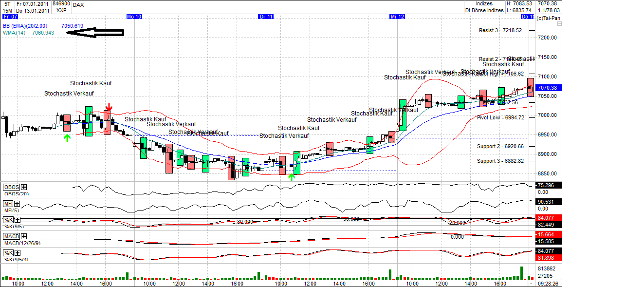Click the 0.000 MACD zero-line label
The width and height of the screenshot is (644, 287).
tap(457, 237)
